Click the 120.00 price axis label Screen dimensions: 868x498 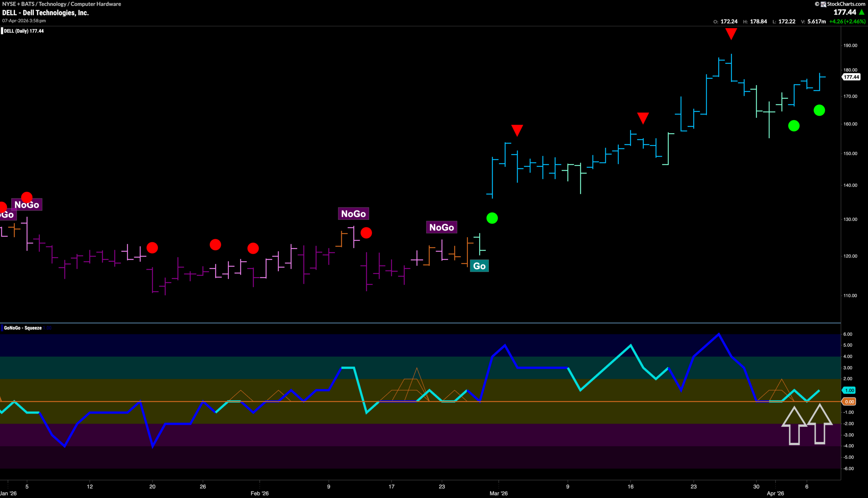tap(850, 256)
